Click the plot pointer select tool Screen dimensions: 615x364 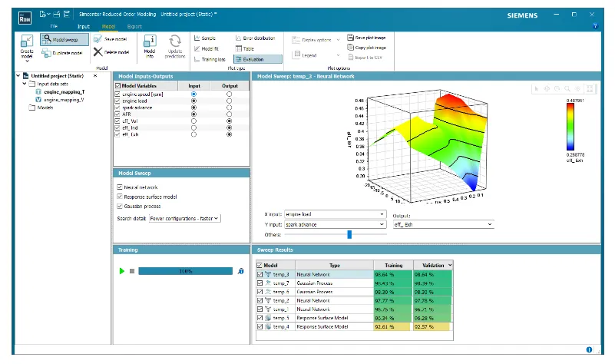point(537,89)
